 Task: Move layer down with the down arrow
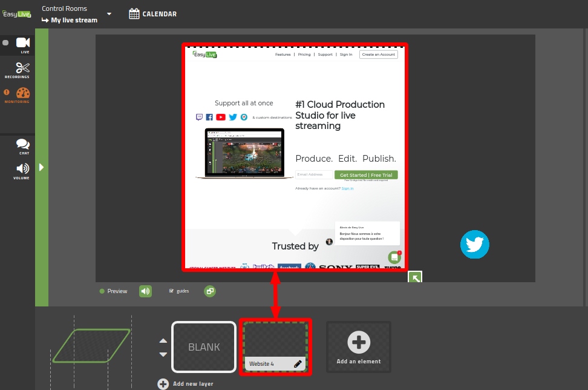point(163,354)
